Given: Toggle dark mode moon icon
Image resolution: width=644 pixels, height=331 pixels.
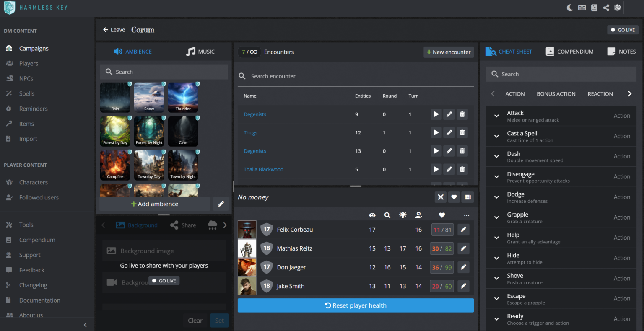Looking at the screenshot, I should [570, 8].
